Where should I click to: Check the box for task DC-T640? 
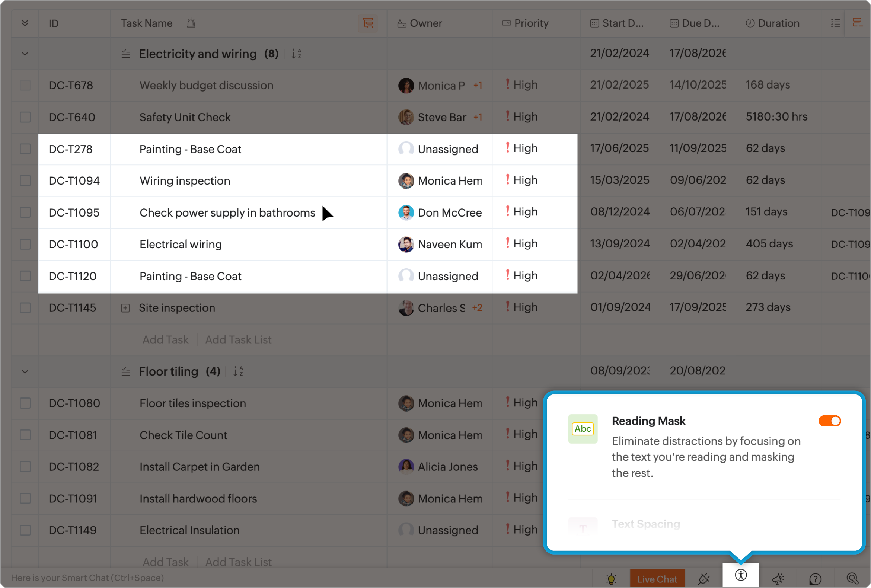25,117
